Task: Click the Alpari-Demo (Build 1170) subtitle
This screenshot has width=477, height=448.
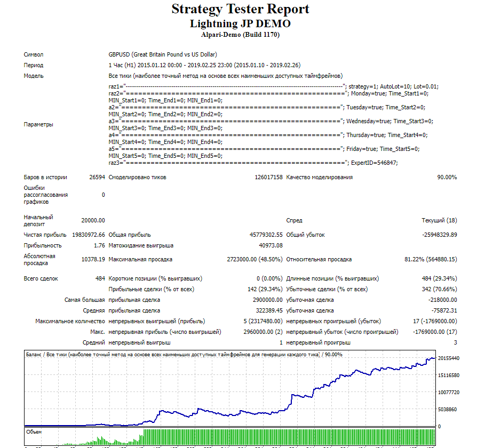Action: coord(240,35)
